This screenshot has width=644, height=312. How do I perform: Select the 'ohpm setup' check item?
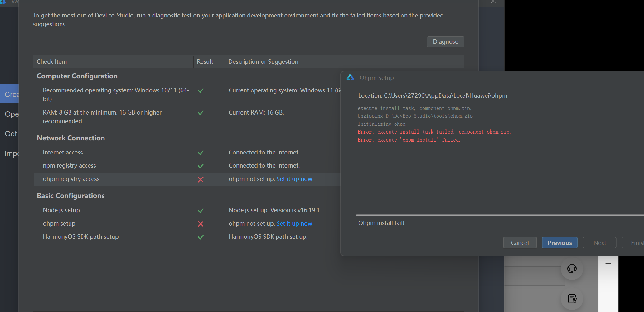coord(59,223)
